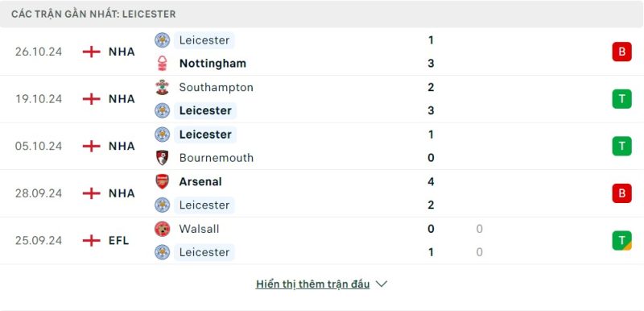This screenshot has width=644, height=311.
Task: Click Leicester crest in the 26.10.24 match
Action: 163,40
